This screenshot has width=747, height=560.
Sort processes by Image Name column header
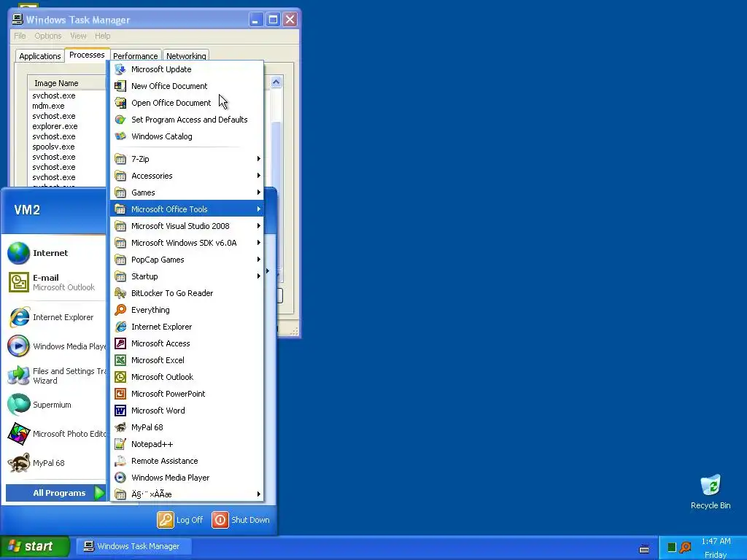[x=66, y=83]
